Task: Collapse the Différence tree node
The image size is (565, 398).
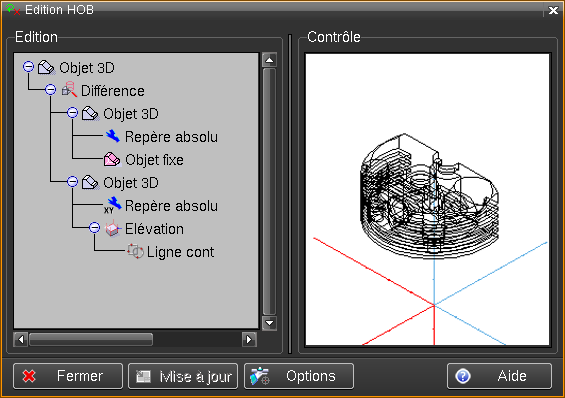Action: pos(50,90)
